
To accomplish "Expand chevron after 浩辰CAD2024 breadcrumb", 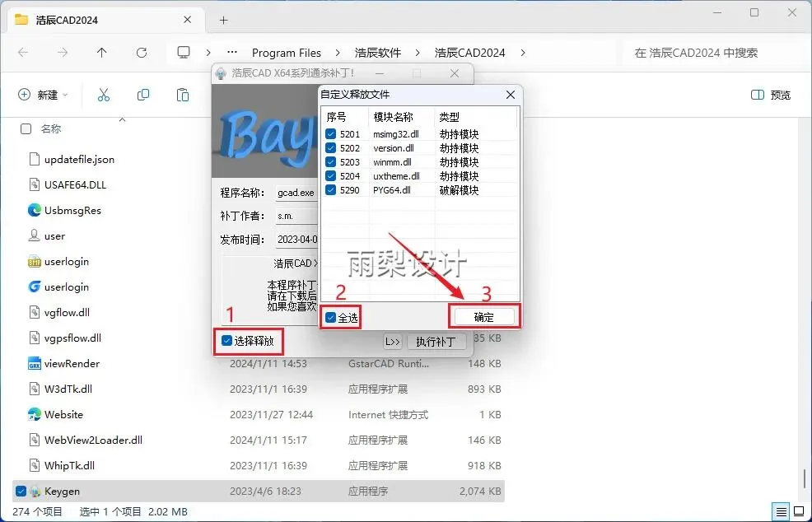I will coord(522,53).
